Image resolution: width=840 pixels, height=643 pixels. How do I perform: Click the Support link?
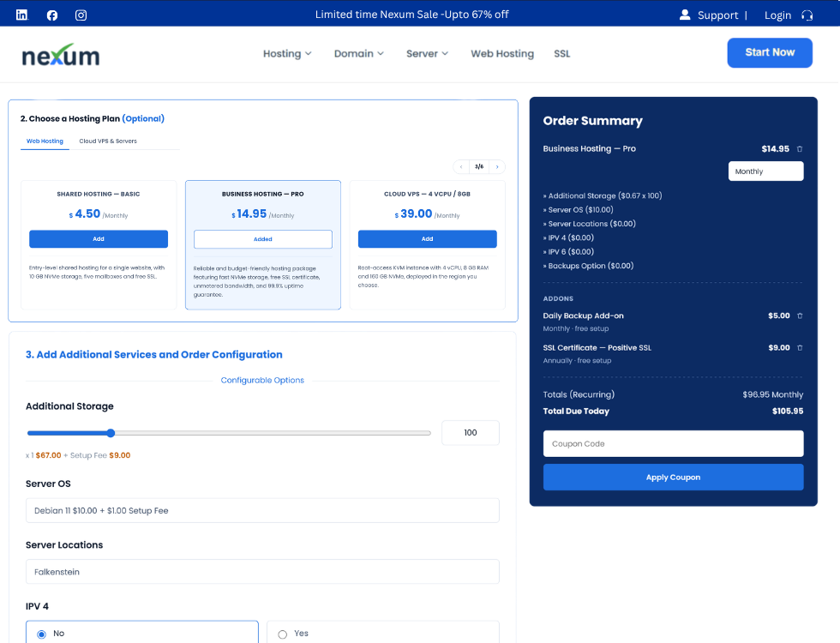pyautogui.click(x=717, y=15)
